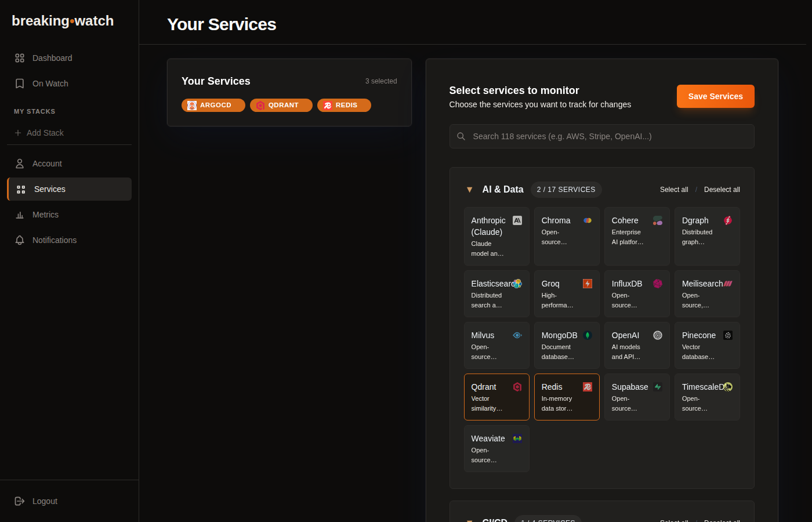Click the Services grid icon in sidebar
812x522 pixels.
tap(21, 189)
